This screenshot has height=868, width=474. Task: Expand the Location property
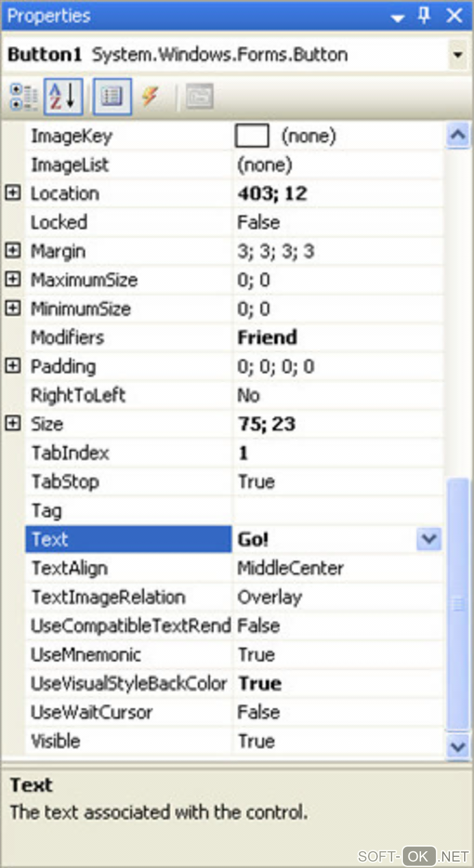(13, 193)
